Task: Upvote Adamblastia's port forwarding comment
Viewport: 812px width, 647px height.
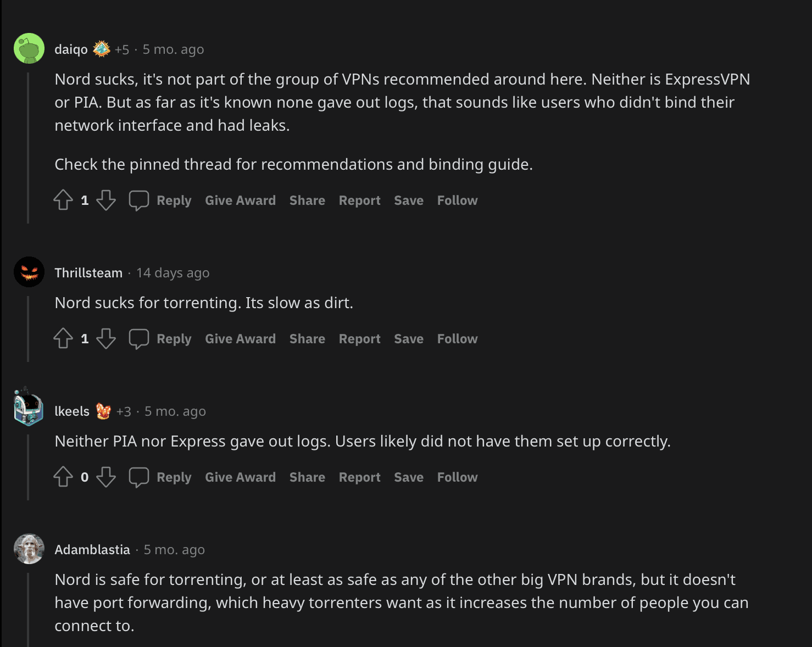Action: (x=64, y=645)
